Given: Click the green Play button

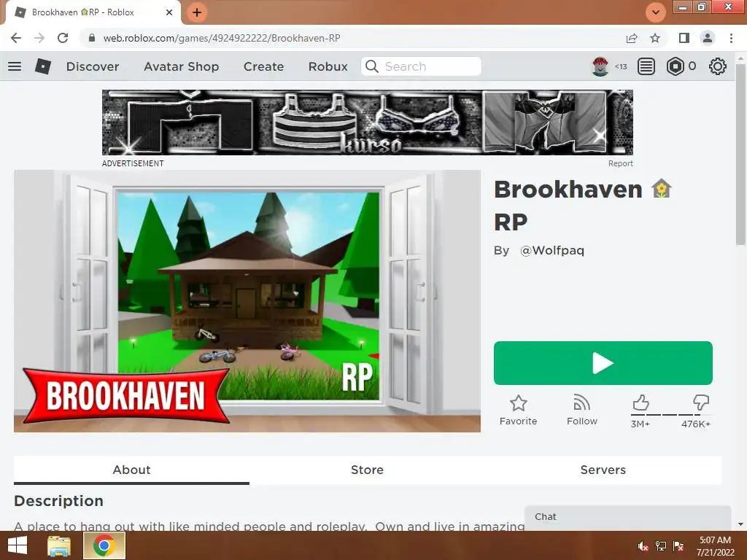Looking at the screenshot, I should 603,363.
